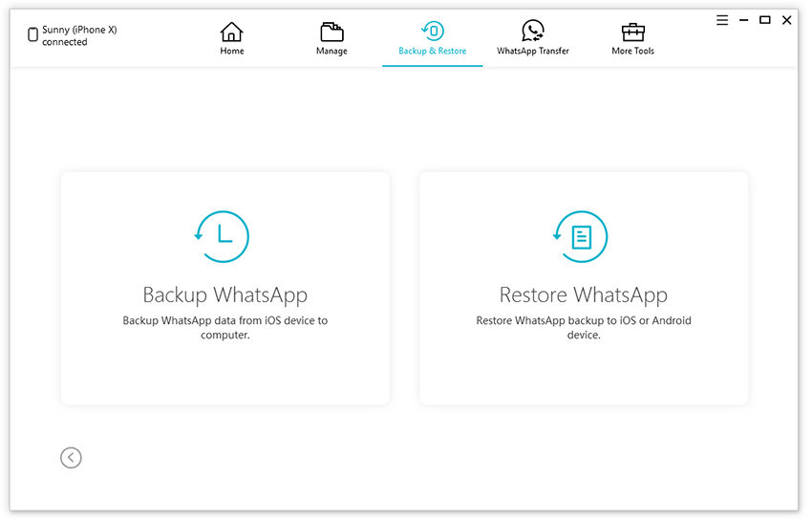The width and height of the screenshot is (812, 523).
Task: Click the connected iPhone device icon
Action: [x=32, y=34]
